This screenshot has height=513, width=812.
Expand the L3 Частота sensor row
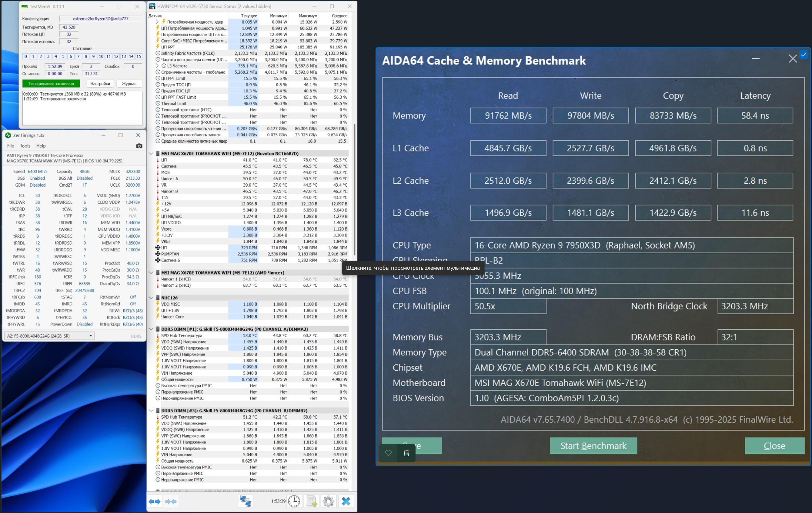point(157,66)
